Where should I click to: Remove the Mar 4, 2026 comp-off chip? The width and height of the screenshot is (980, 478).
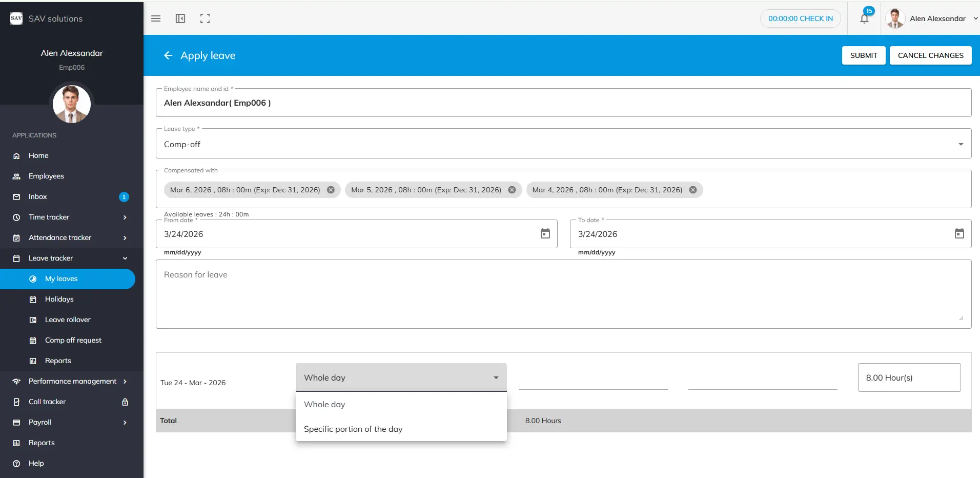pos(693,190)
